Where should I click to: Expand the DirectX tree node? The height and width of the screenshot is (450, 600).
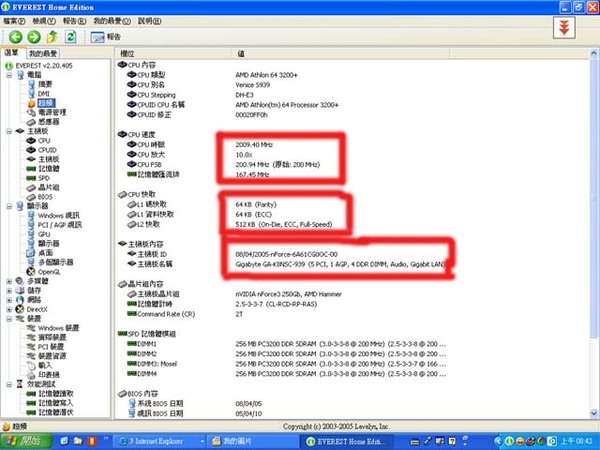[x=9, y=309]
